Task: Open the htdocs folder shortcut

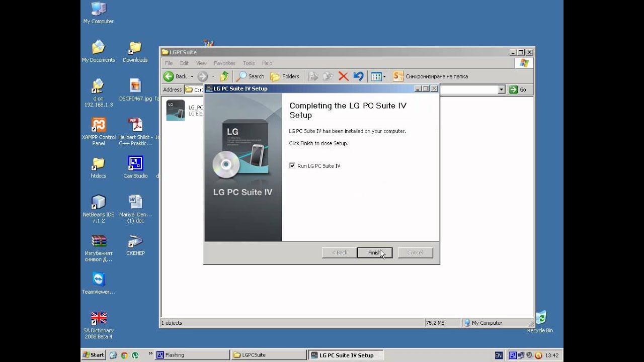Action: coord(98,167)
